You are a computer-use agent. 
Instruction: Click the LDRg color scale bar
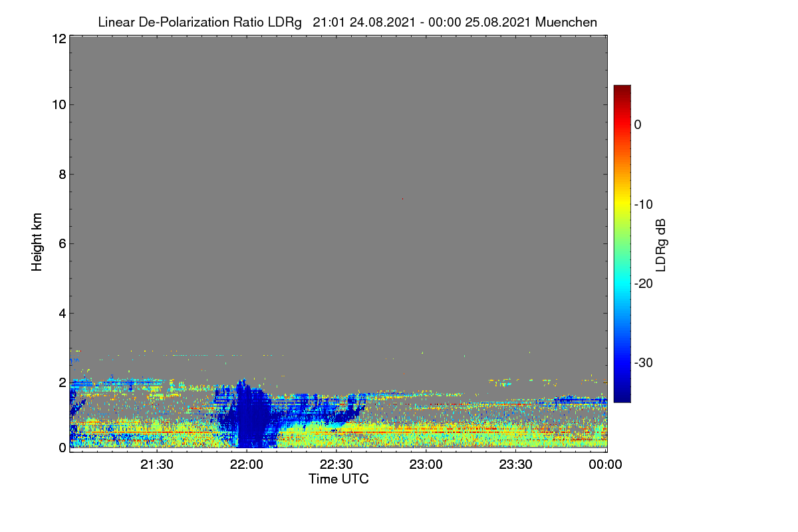click(622, 243)
